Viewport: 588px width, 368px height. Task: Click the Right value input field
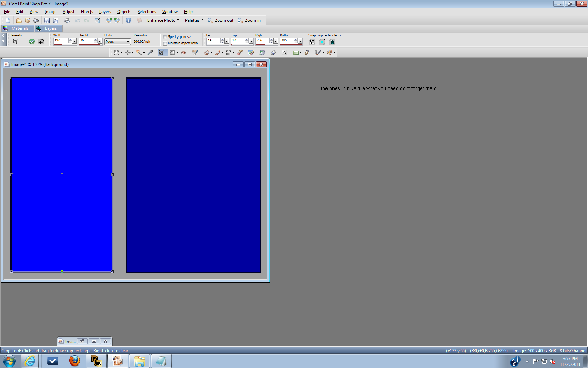tap(262, 41)
